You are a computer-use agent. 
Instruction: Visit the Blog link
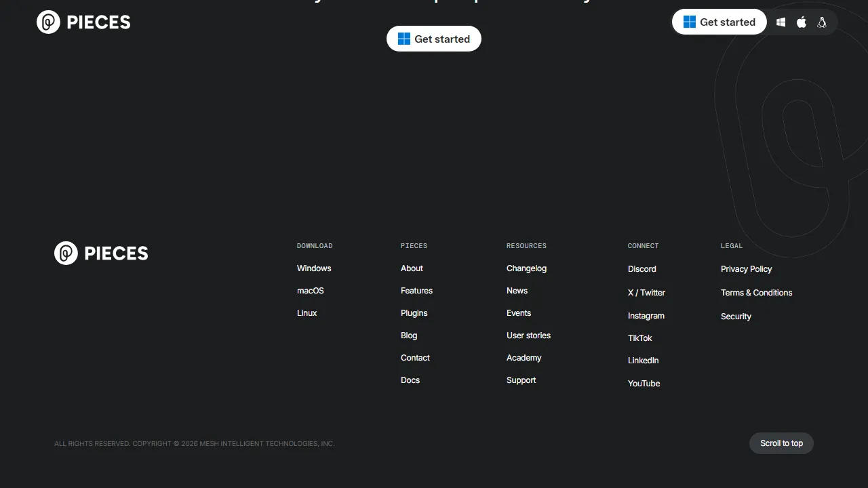tap(409, 335)
